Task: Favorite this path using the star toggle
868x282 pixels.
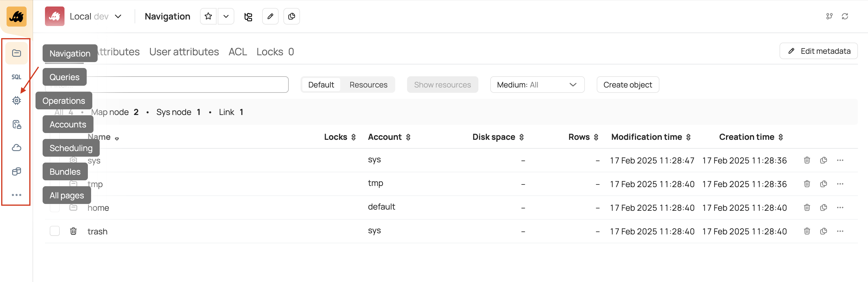Action: 208,16
